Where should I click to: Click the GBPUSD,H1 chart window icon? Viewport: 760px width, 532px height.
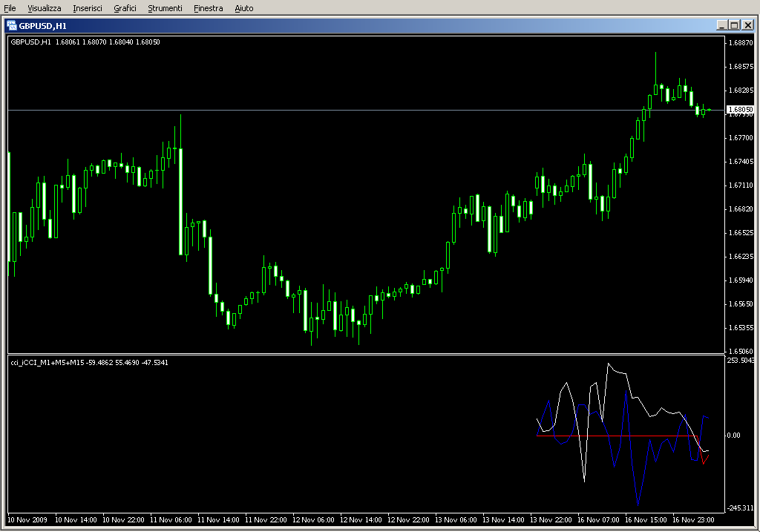(12, 25)
